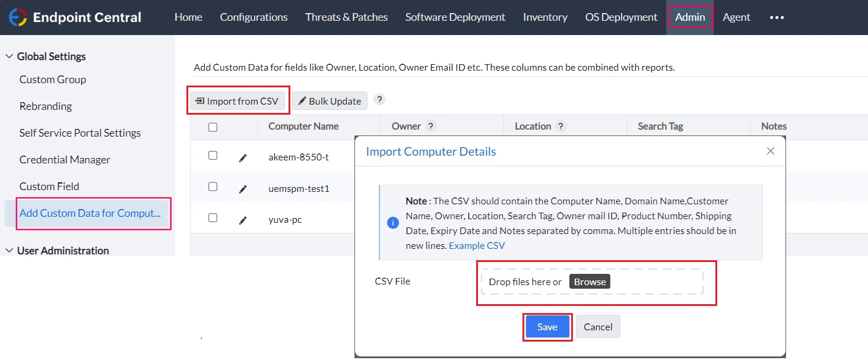Toggle the select-all checkbox in table header
Screen dimensions: 868x360
213,127
